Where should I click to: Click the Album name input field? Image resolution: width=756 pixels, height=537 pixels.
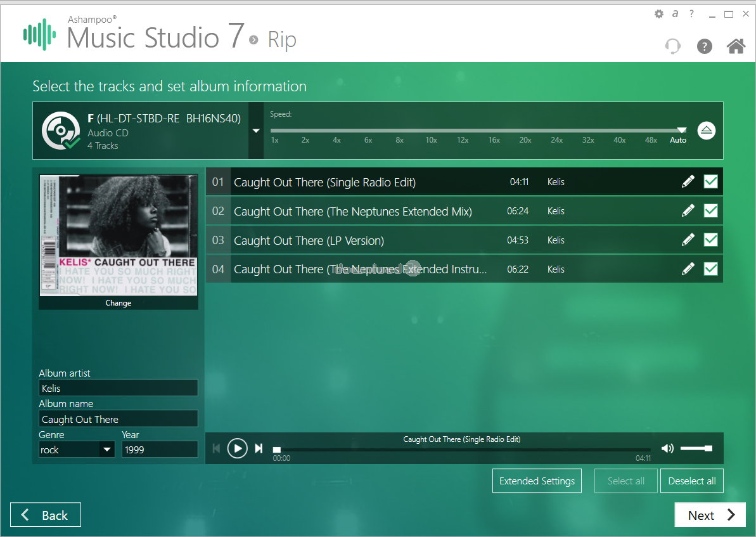pyautogui.click(x=119, y=419)
